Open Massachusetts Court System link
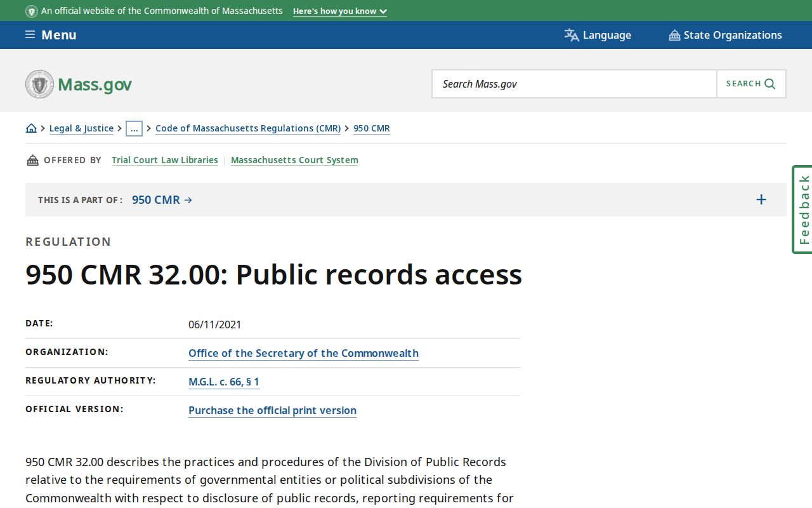 pyautogui.click(x=294, y=160)
